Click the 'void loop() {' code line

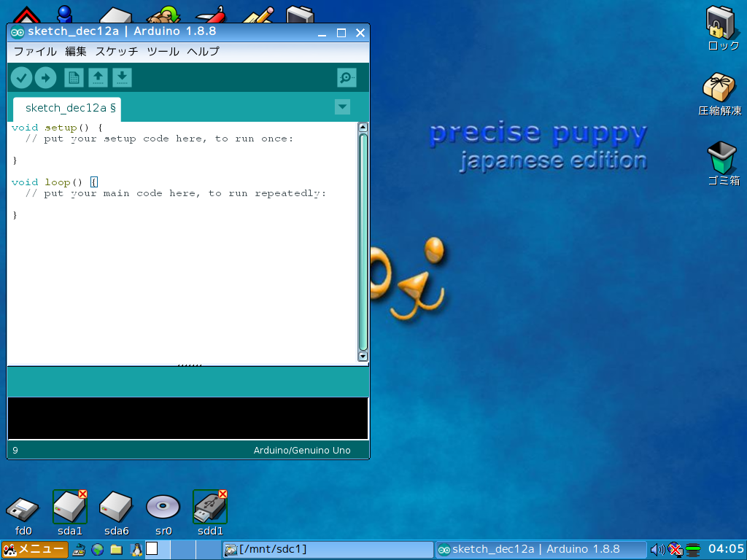[x=54, y=182]
